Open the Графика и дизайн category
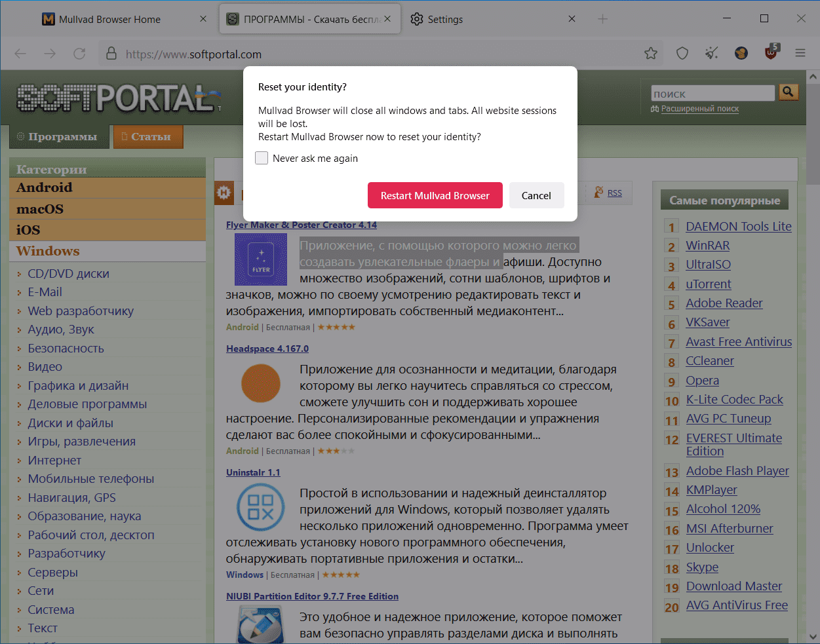 (x=78, y=385)
